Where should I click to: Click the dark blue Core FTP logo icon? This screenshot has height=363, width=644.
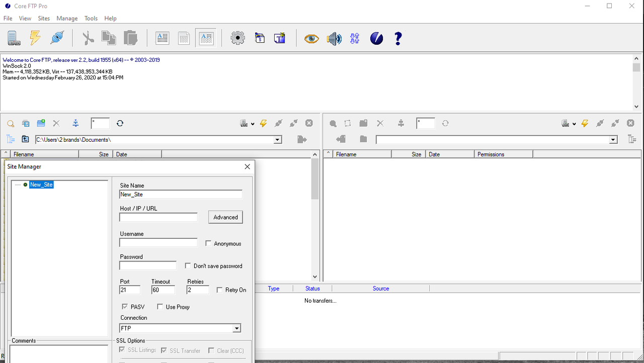[377, 38]
